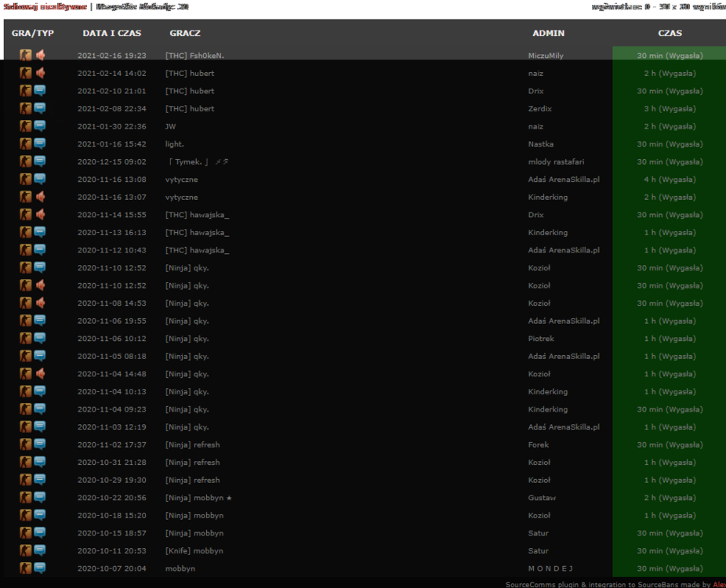Click chat gag icon in light. row
Viewport: 726px width, 588px height.
(x=40, y=144)
